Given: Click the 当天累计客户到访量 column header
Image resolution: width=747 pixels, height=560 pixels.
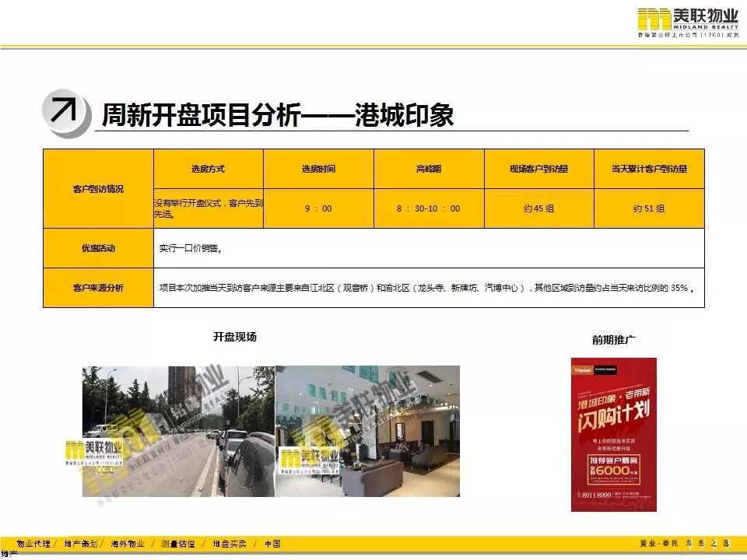Looking at the screenshot, I should click(649, 169).
